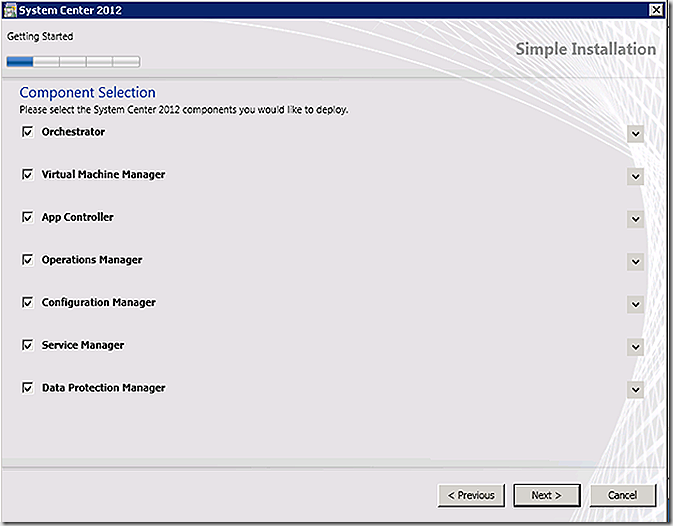The width and height of the screenshot is (673, 526).
Task: Click the Operations Manager label
Action: pyautogui.click(x=92, y=260)
